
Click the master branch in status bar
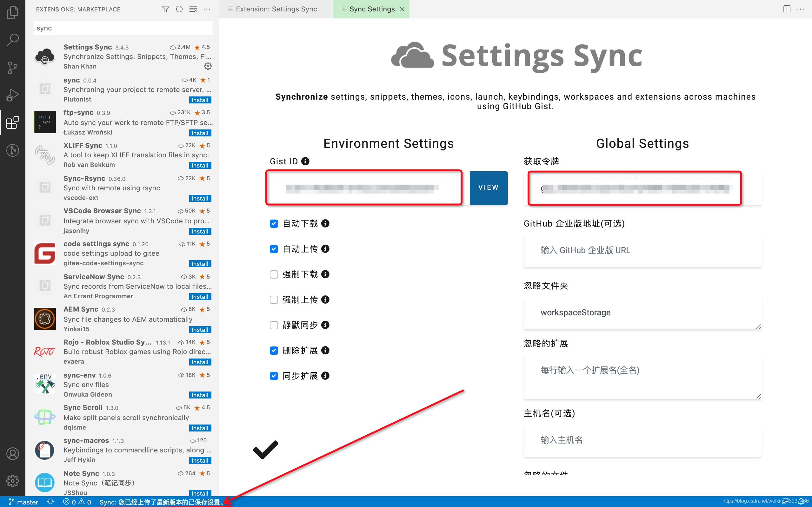(x=23, y=502)
